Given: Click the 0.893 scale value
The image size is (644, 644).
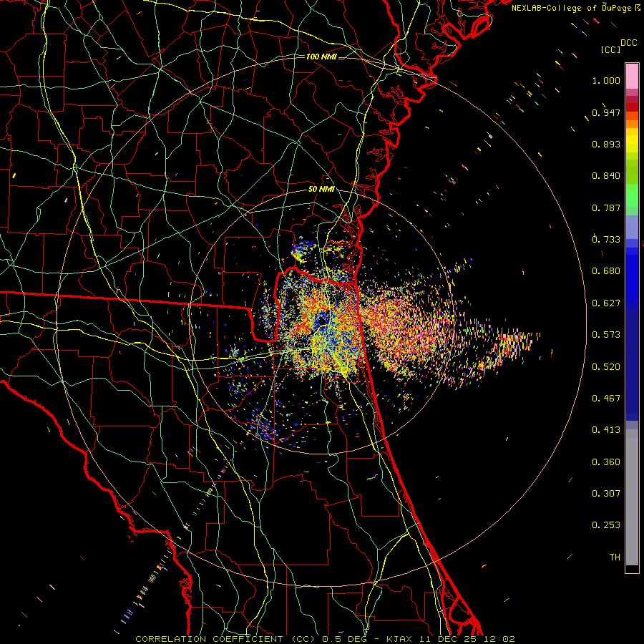Looking at the screenshot, I should (606, 144).
